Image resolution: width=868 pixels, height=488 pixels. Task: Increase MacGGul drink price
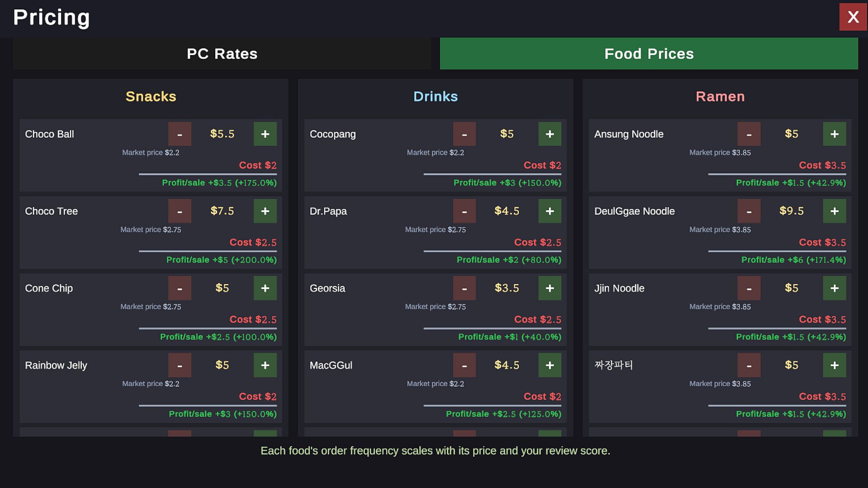pyautogui.click(x=550, y=365)
